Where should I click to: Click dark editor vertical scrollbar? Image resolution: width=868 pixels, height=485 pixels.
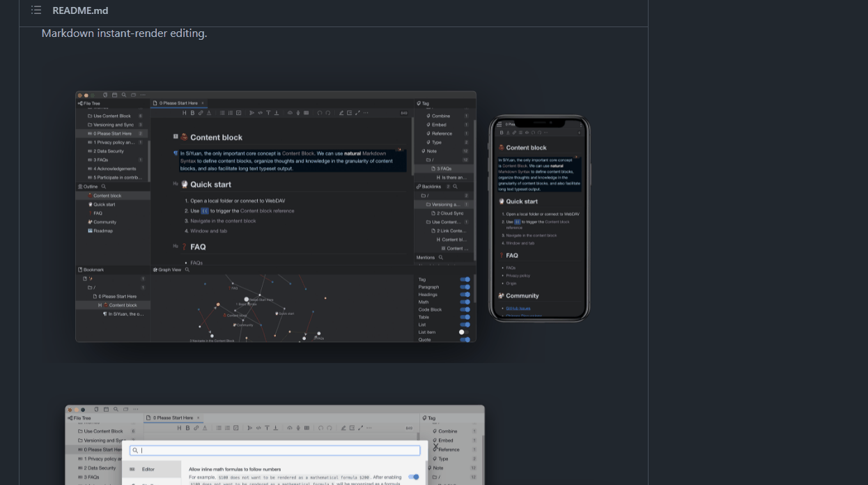click(412, 146)
